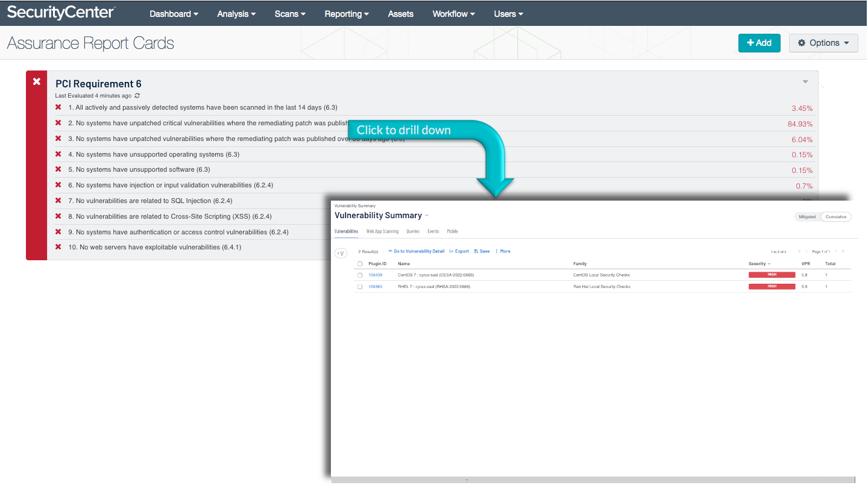Click the white X on red card sidebar
This screenshot has height=494, width=868.
click(x=37, y=81)
